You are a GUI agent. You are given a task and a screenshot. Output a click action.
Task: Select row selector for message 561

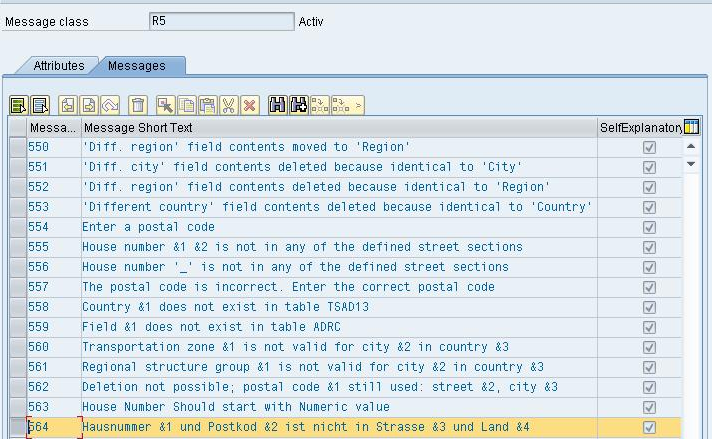[x=18, y=367]
